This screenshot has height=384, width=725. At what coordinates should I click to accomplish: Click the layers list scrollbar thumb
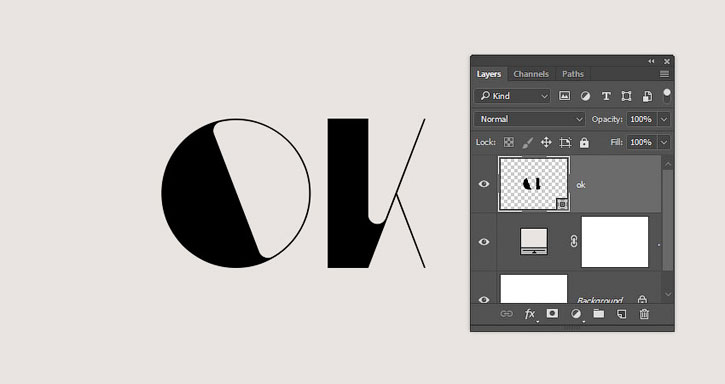pyautogui.click(x=668, y=220)
